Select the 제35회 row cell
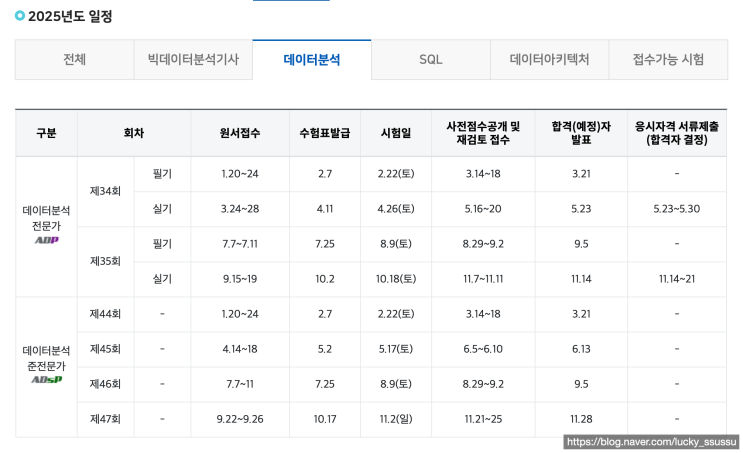 105,261
